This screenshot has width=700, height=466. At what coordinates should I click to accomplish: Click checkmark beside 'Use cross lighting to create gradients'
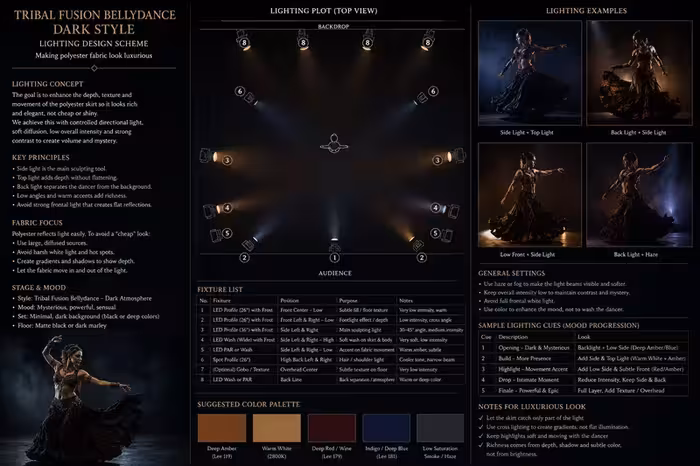coord(481,427)
